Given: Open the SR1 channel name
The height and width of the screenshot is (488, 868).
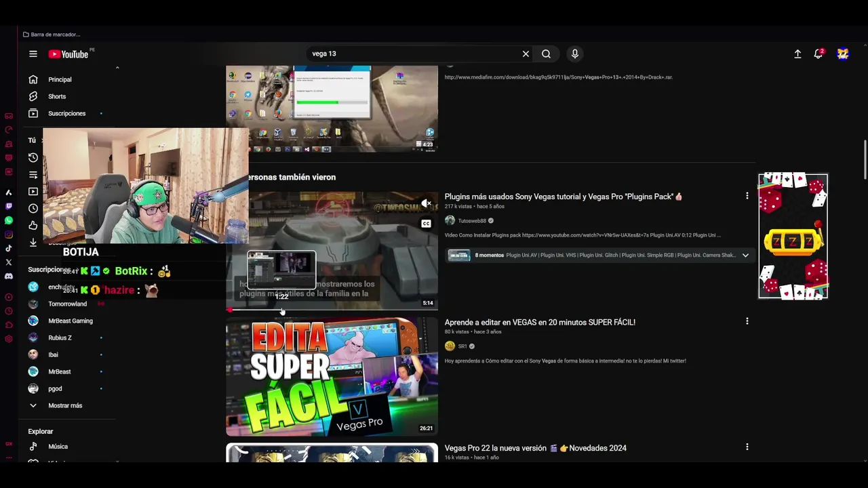Looking at the screenshot, I should 462,346.
